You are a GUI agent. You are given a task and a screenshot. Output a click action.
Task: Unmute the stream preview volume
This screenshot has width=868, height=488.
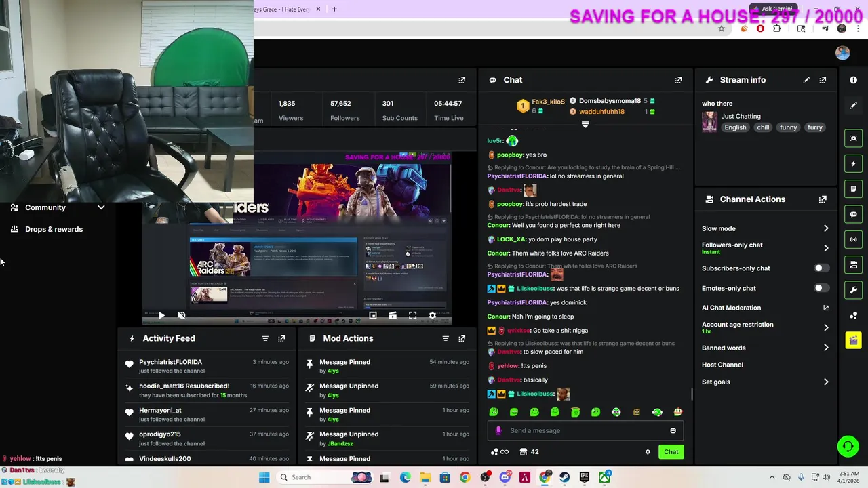pos(181,315)
